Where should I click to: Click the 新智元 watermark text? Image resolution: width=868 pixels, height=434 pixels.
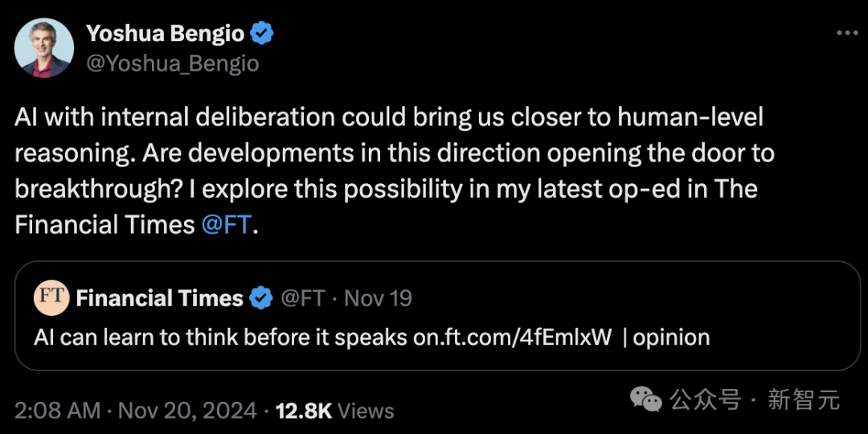click(x=804, y=399)
